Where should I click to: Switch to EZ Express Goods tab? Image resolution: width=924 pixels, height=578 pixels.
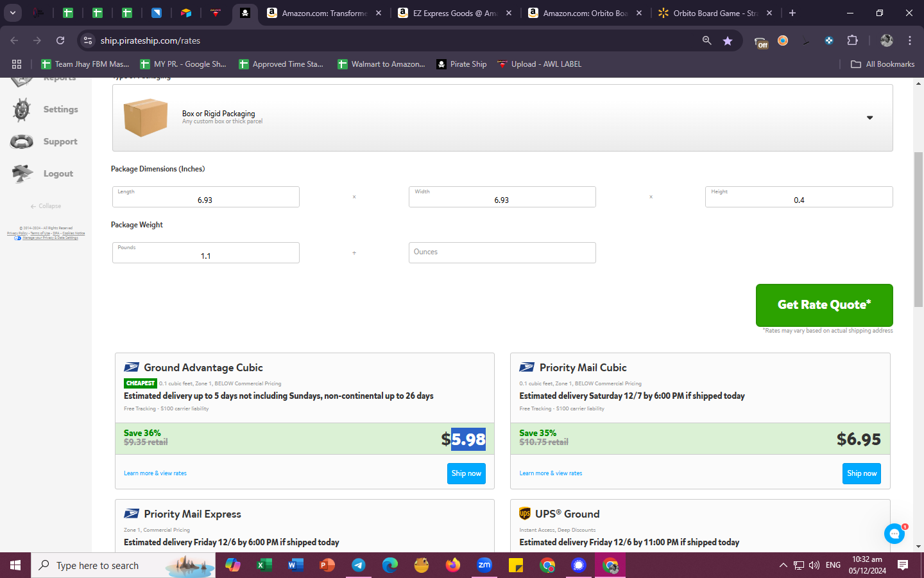coord(455,13)
